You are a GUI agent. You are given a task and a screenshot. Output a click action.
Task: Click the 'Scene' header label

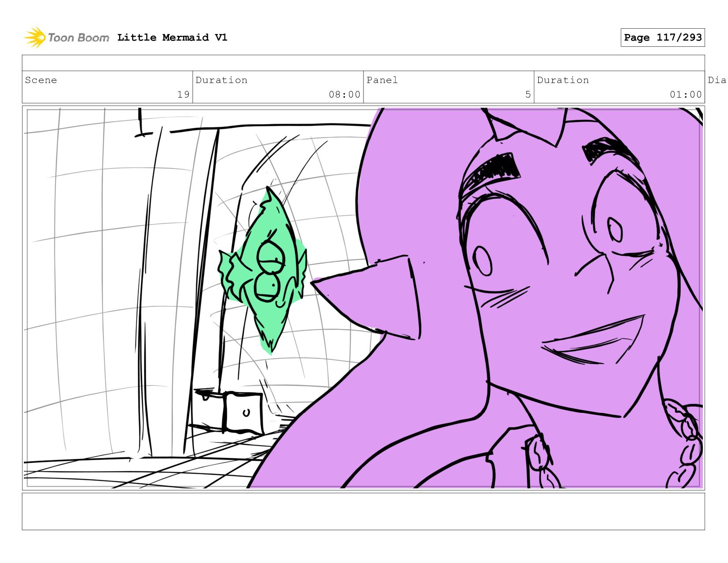coord(41,80)
